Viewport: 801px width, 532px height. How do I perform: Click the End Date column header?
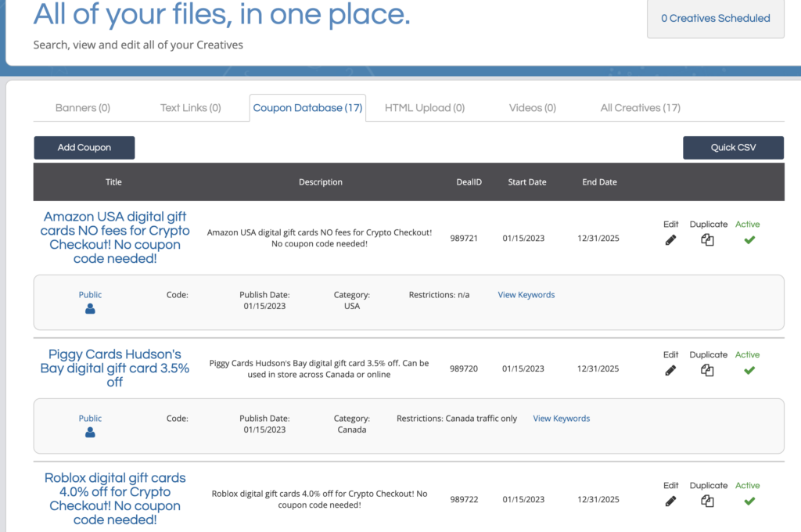(599, 182)
